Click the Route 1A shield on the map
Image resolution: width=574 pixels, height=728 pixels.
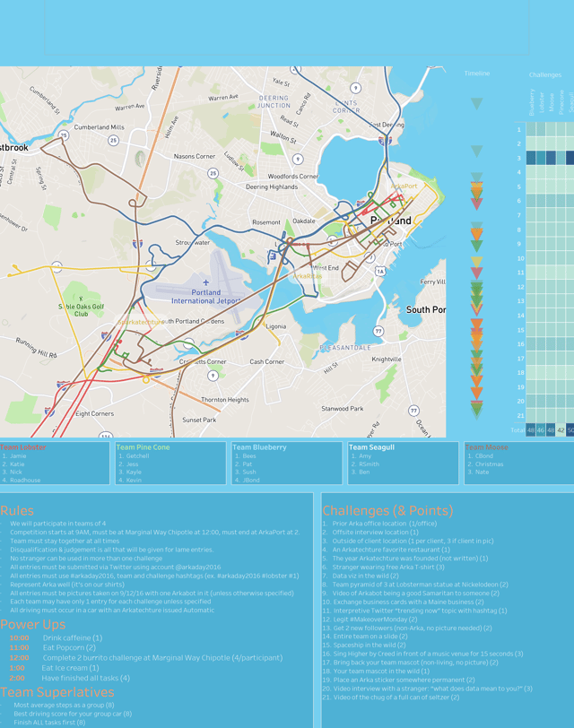point(380,271)
